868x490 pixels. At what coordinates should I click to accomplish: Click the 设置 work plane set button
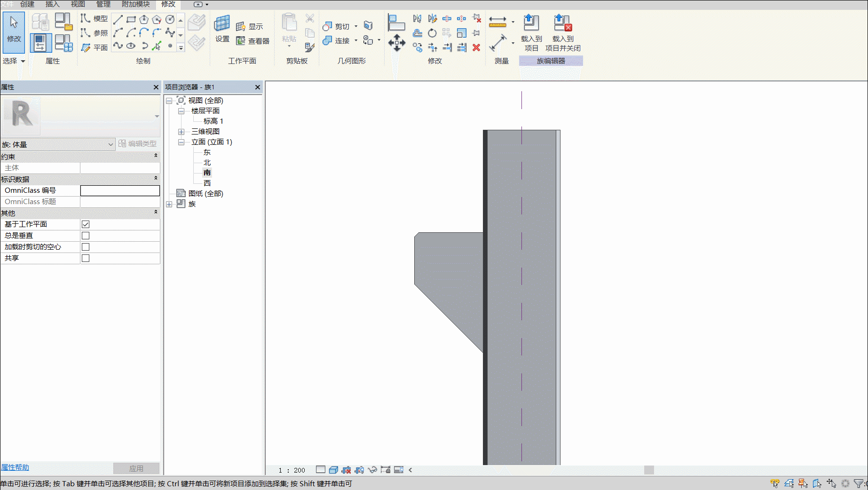pyautogui.click(x=222, y=29)
